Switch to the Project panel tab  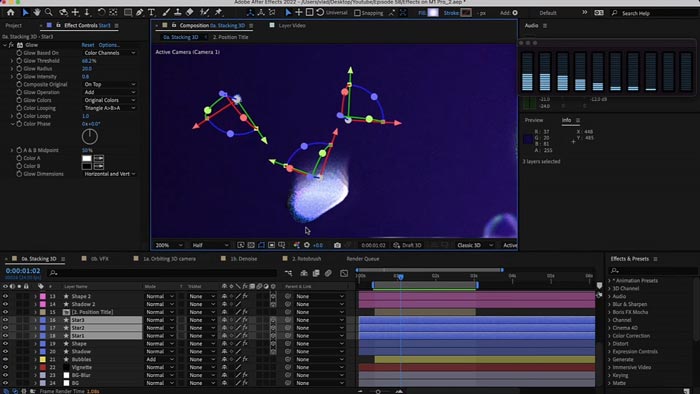[x=13, y=25]
